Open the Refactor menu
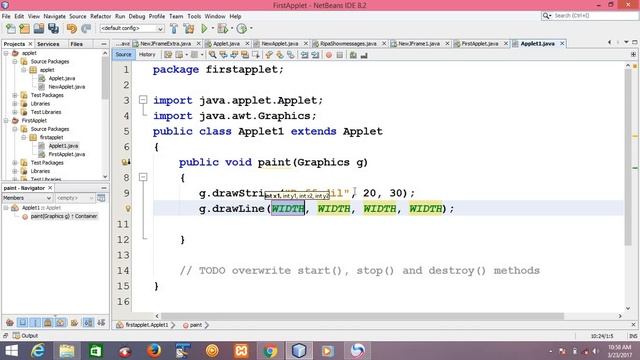Viewport: 640px width, 360px height. (100, 16)
